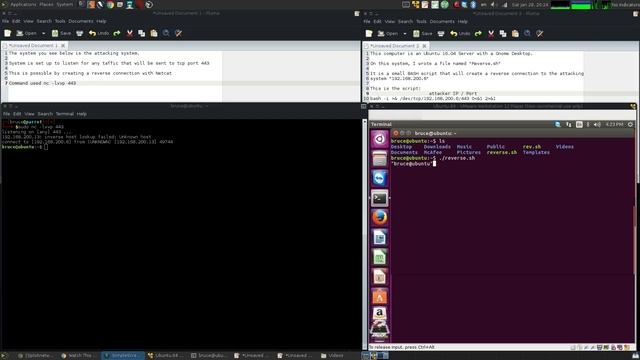640x360 pixels.
Task: Click the Print icon in Document 2 toolbar
Action: (x=441, y=33)
